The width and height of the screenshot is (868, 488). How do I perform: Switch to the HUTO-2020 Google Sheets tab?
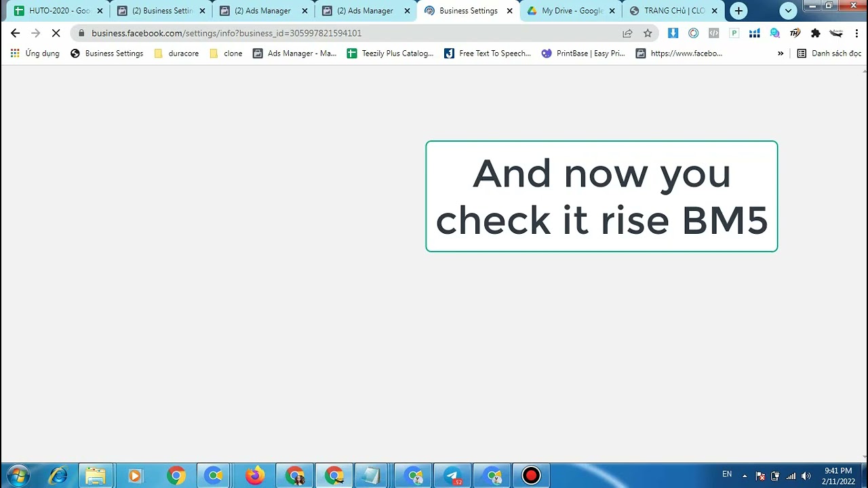point(60,11)
